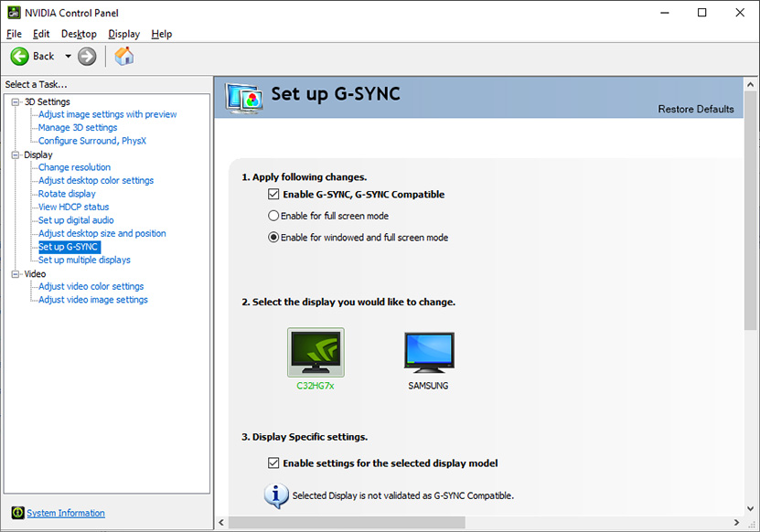Open the Desktop menu
Viewport: 760px width, 532px height.
(79, 34)
